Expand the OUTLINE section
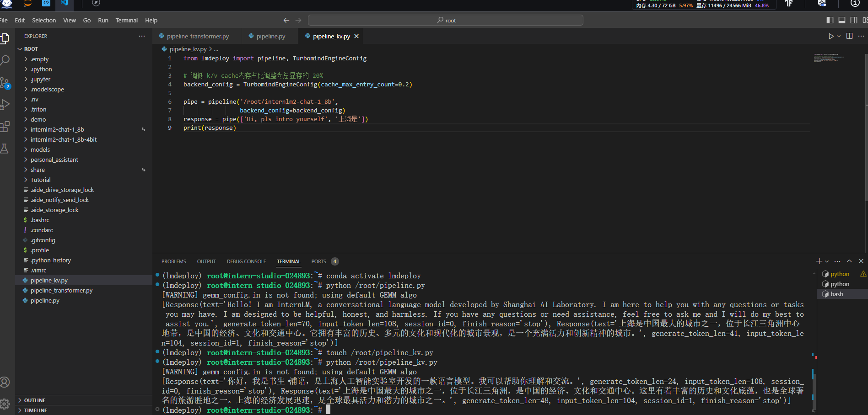The height and width of the screenshot is (415, 868). click(x=84, y=400)
